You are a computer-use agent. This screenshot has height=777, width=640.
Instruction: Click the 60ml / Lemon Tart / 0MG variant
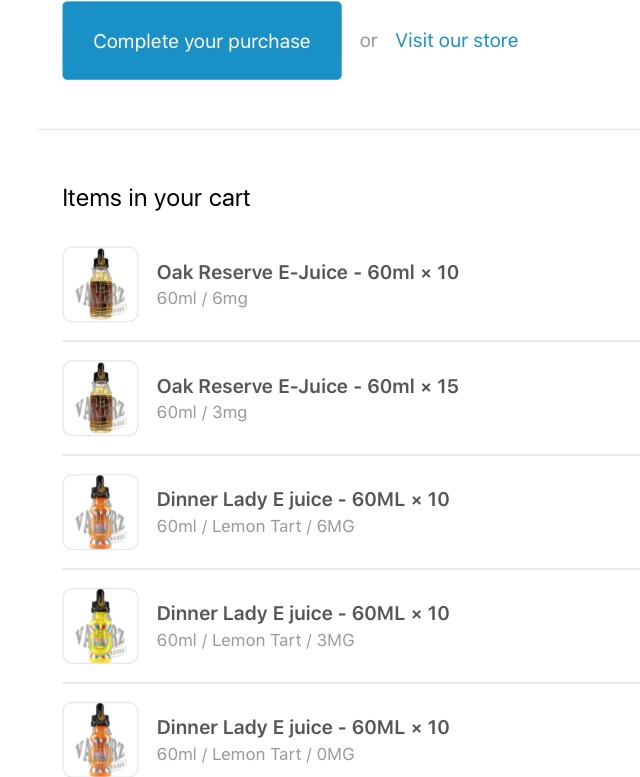(x=255, y=754)
